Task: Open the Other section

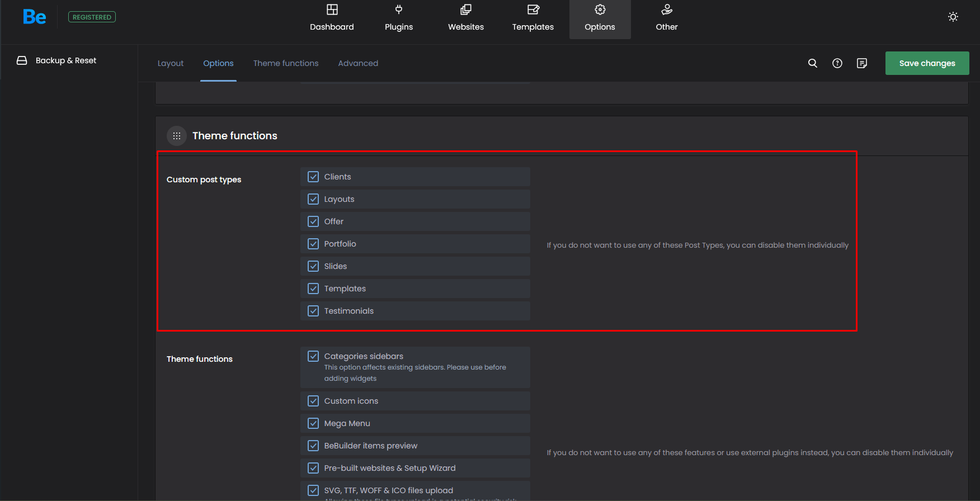Action: 666,18
